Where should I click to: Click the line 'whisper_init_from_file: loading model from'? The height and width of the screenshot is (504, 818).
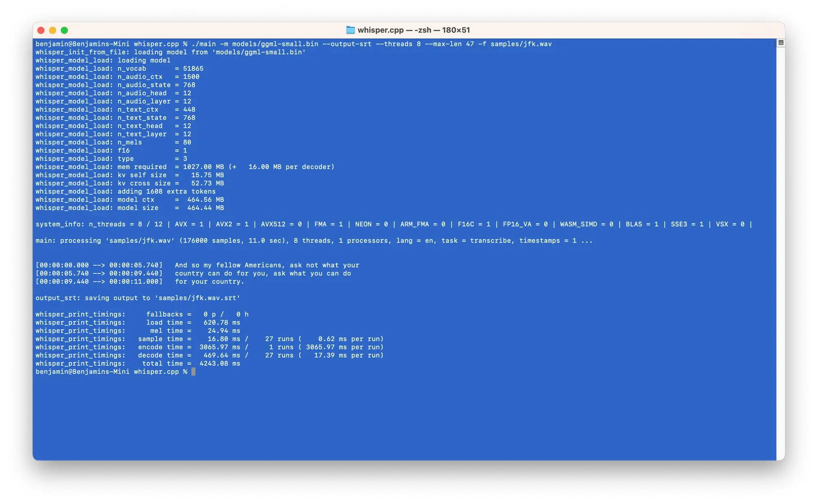point(171,52)
